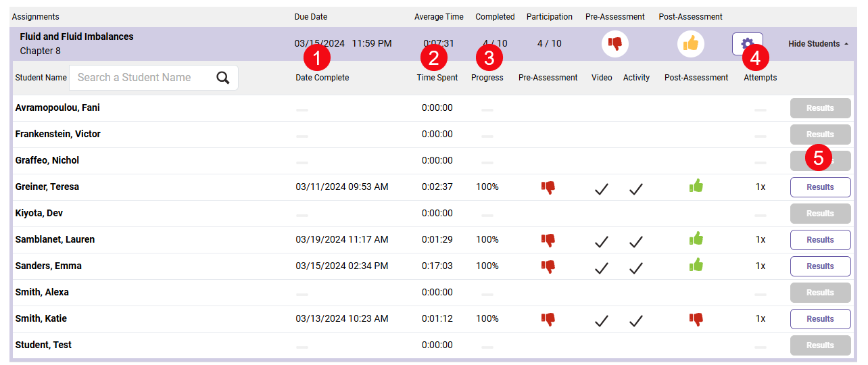The width and height of the screenshot is (868, 365).
Task: Click the participation value 4 / 10
Action: click(549, 44)
